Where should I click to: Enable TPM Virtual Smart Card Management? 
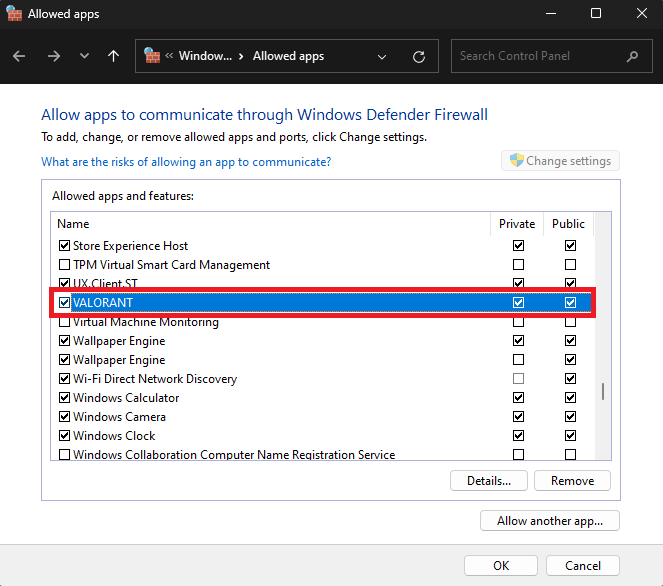point(65,265)
